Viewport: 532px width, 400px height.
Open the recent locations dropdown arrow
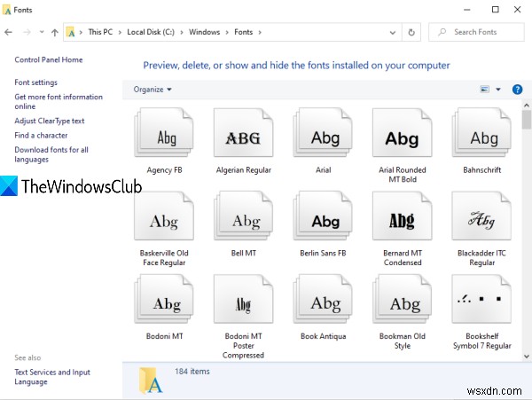42,32
